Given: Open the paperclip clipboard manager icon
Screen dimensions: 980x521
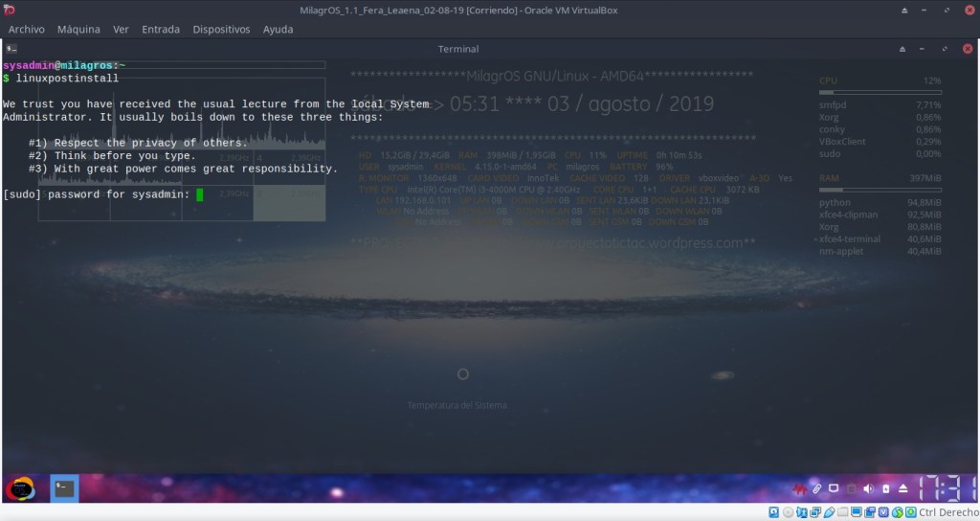Looking at the screenshot, I should 816,488.
